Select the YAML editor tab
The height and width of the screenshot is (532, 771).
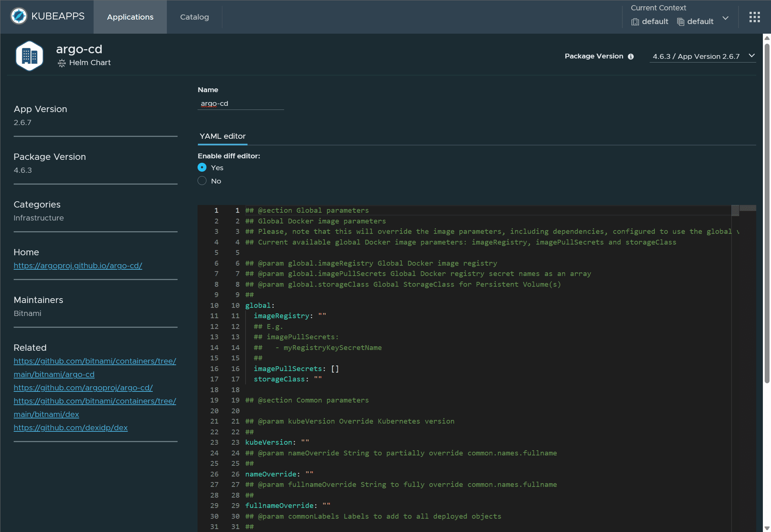pyautogui.click(x=222, y=136)
